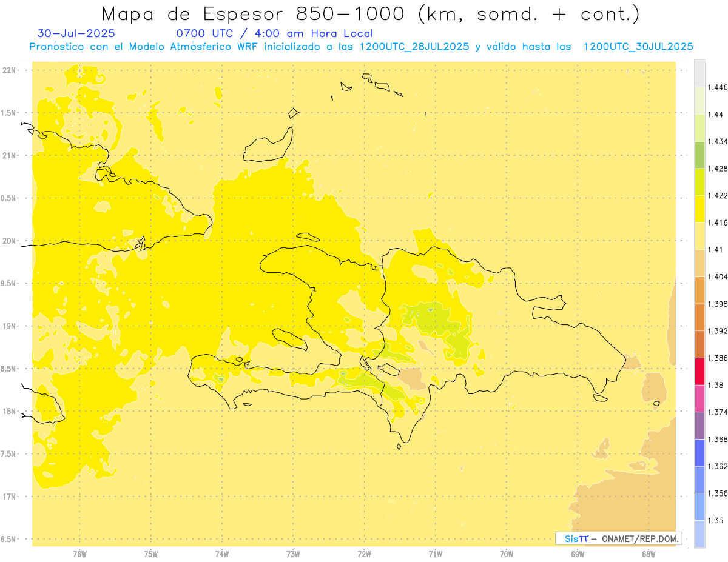Click the '6.5N' latitude label

pos(8,540)
